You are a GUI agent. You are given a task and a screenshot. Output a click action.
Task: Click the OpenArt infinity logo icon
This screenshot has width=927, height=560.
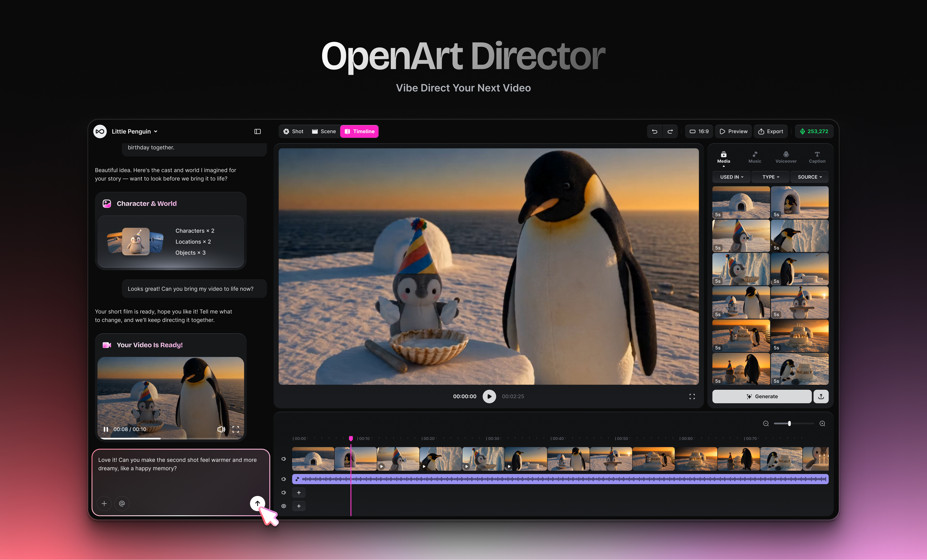coord(100,131)
